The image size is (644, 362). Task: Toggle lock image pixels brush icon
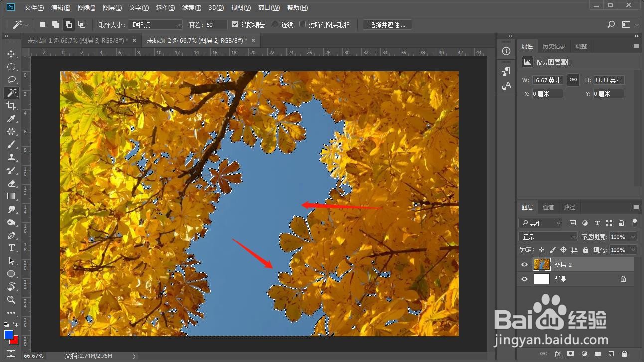point(553,250)
